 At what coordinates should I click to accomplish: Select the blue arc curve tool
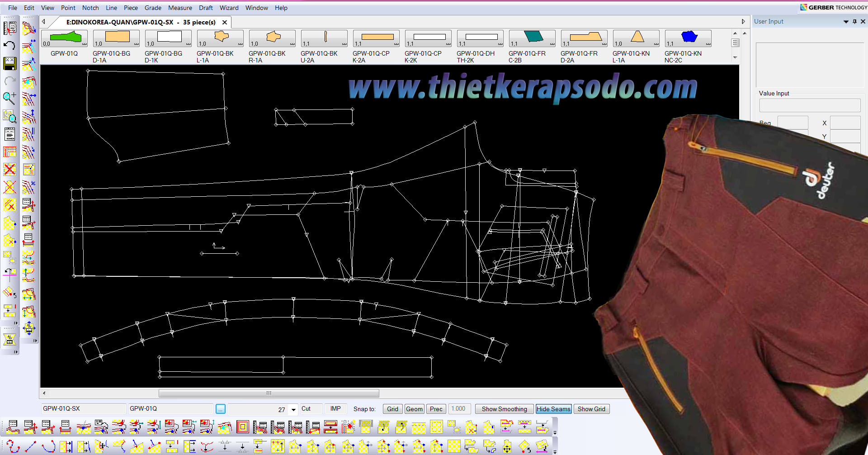(x=48, y=447)
